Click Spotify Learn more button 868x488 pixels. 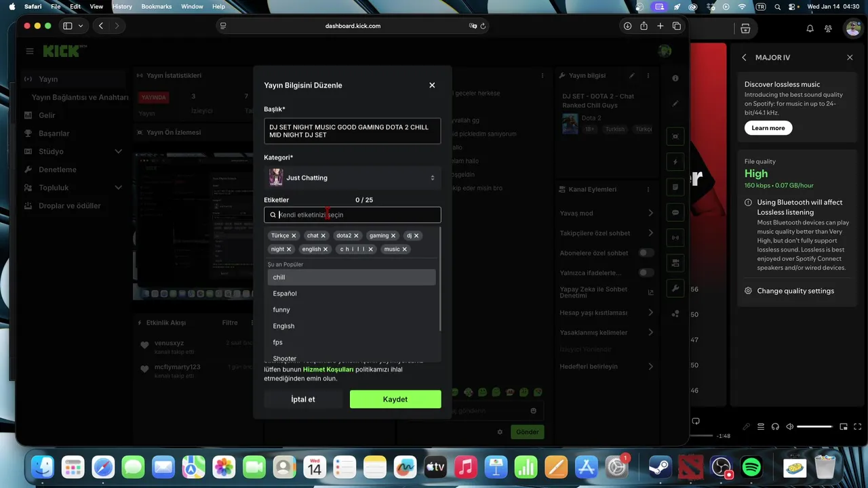pos(768,128)
